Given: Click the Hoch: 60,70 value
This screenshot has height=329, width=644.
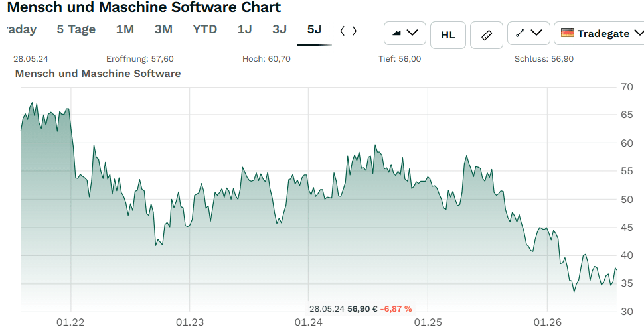Looking at the screenshot, I should 266,59.
